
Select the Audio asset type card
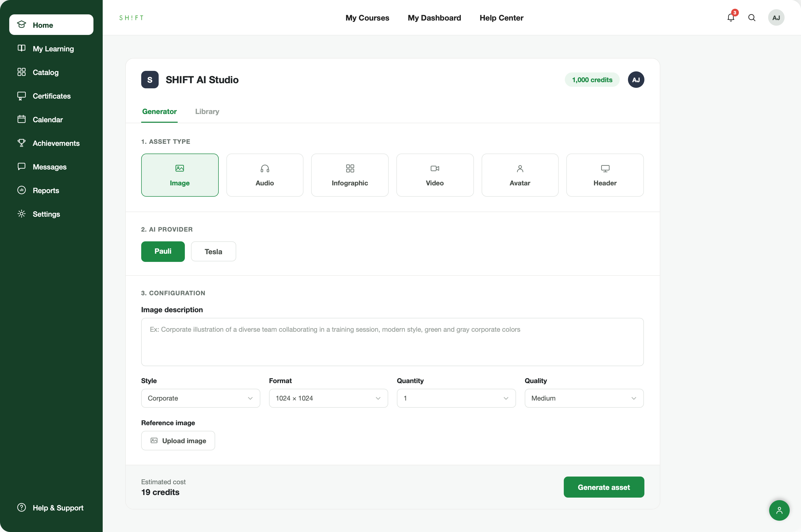(x=265, y=175)
